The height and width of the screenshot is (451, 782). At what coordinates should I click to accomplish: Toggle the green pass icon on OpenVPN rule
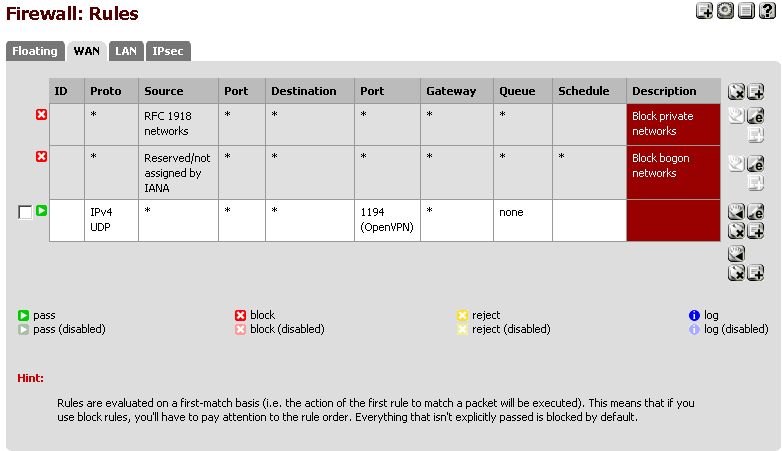tap(42, 211)
